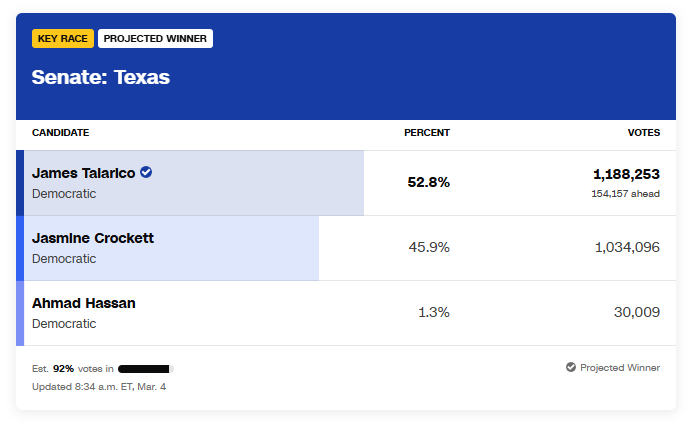Click the PERCENT column header
The image size is (692, 425).
[x=427, y=133]
